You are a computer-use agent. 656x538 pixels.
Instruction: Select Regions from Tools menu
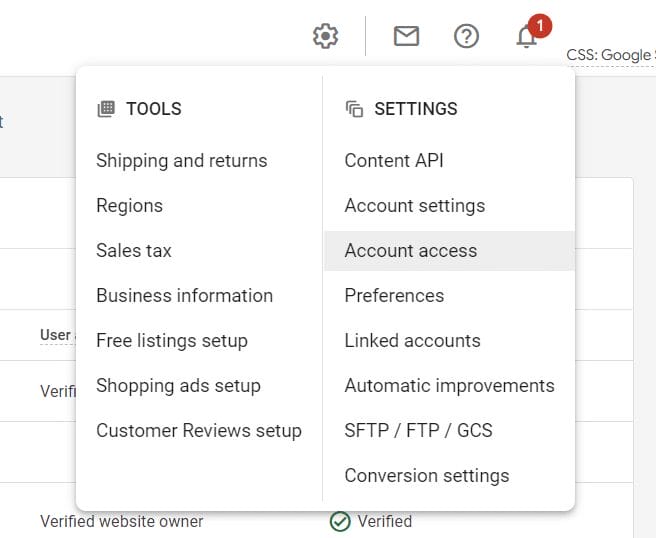[129, 206]
